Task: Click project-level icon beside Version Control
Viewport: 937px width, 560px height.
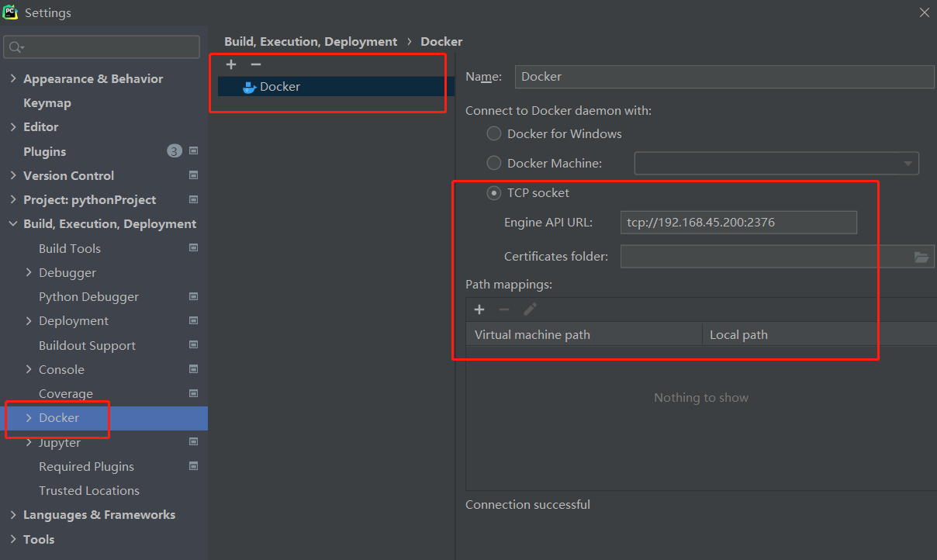Action: pyautogui.click(x=193, y=175)
